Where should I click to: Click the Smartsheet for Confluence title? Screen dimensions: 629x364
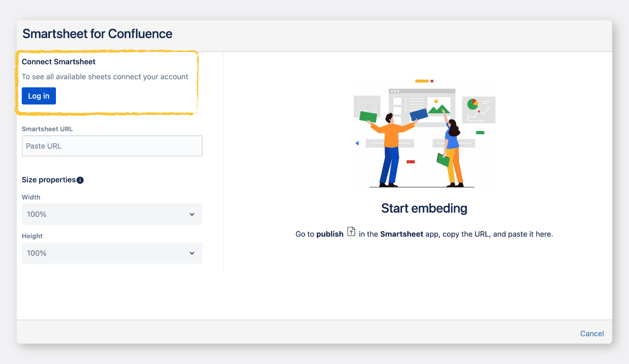[x=97, y=34]
